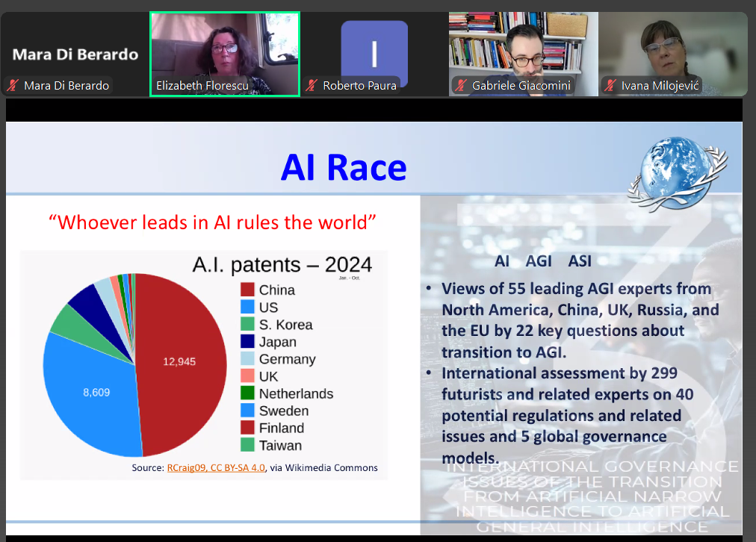Click the US blue legend swatch
Viewport: 756px width, 542px height.
pos(248,307)
